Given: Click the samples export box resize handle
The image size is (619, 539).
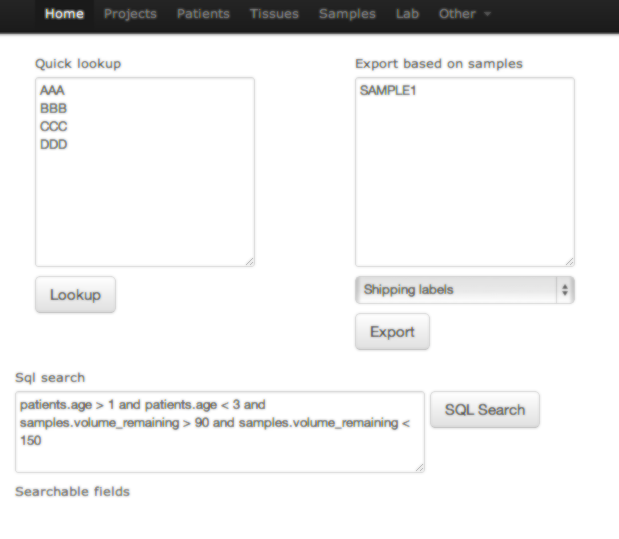Looking at the screenshot, I should (x=570, y=262).
